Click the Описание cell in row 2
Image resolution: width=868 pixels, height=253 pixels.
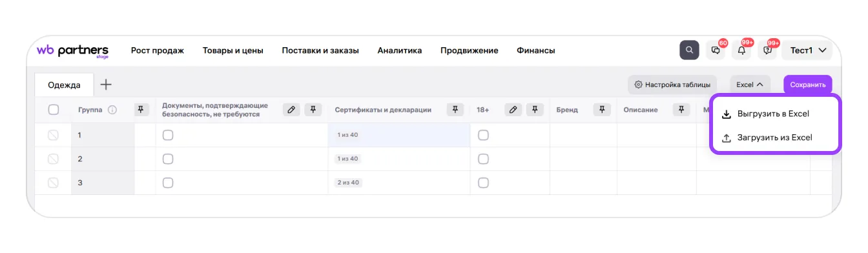[657, 159]
